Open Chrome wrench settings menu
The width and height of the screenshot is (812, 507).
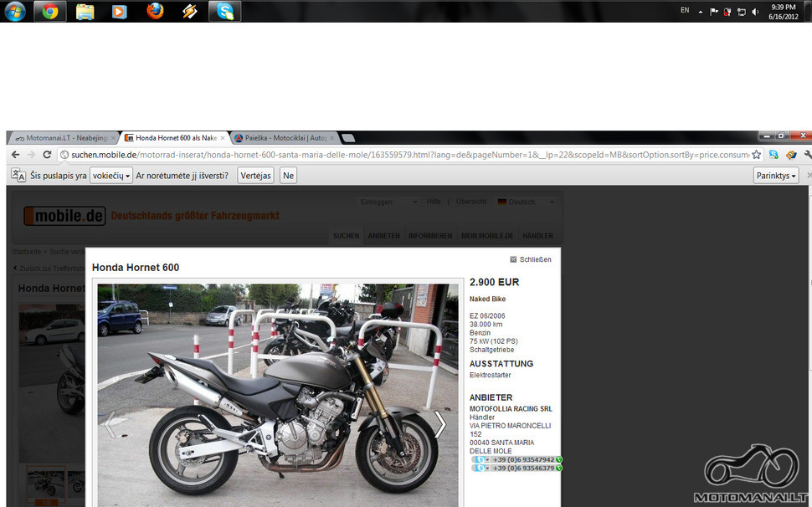(x=807, y=155)
